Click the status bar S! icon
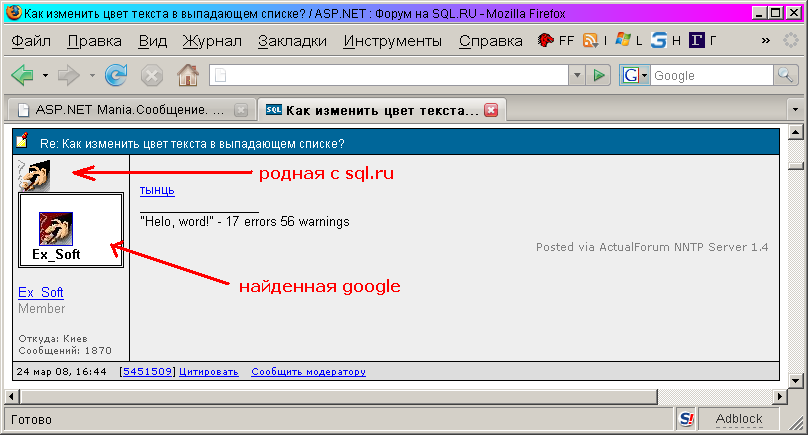 pos(686,419)
